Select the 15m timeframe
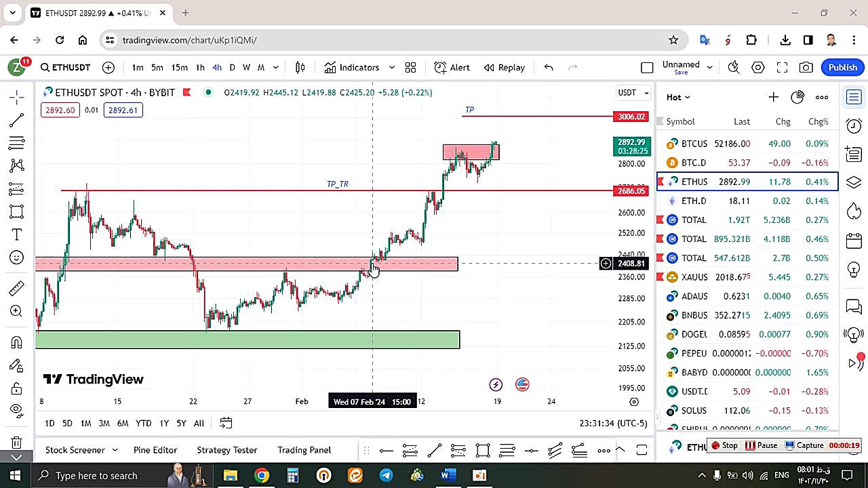The height and width of the screenshot is (488, 868). (x=179, y=67)
